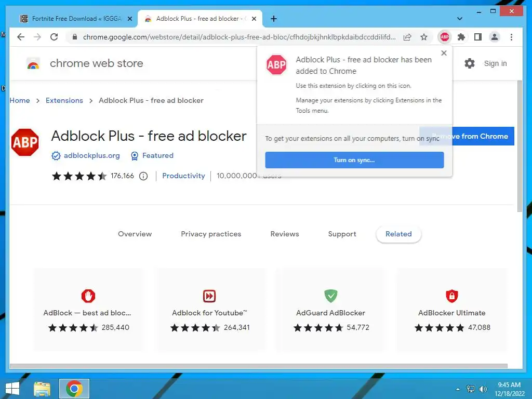Open File Explorer from taskbar

pos(42,389)
